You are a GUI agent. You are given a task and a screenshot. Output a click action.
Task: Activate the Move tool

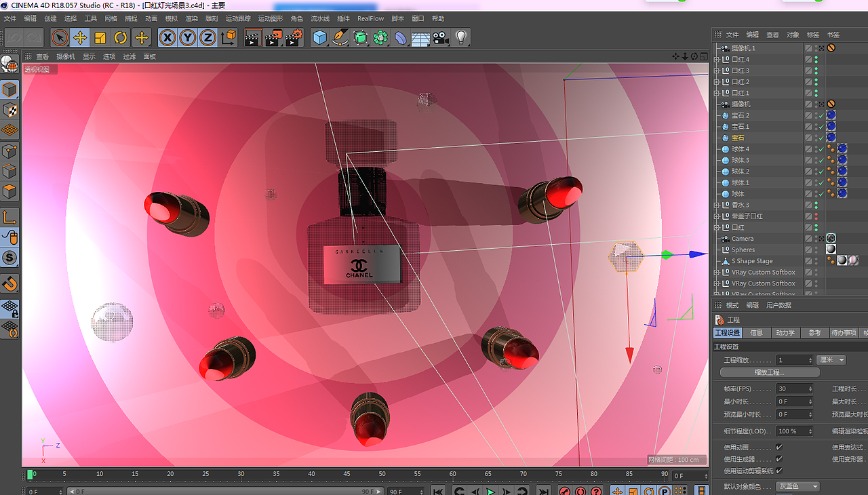(x=80, y=37)
